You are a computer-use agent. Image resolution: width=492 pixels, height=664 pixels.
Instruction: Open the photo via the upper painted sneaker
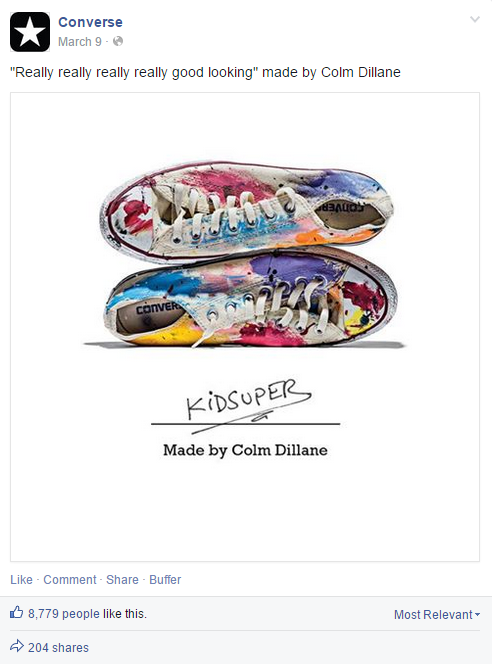pos(247,210)
